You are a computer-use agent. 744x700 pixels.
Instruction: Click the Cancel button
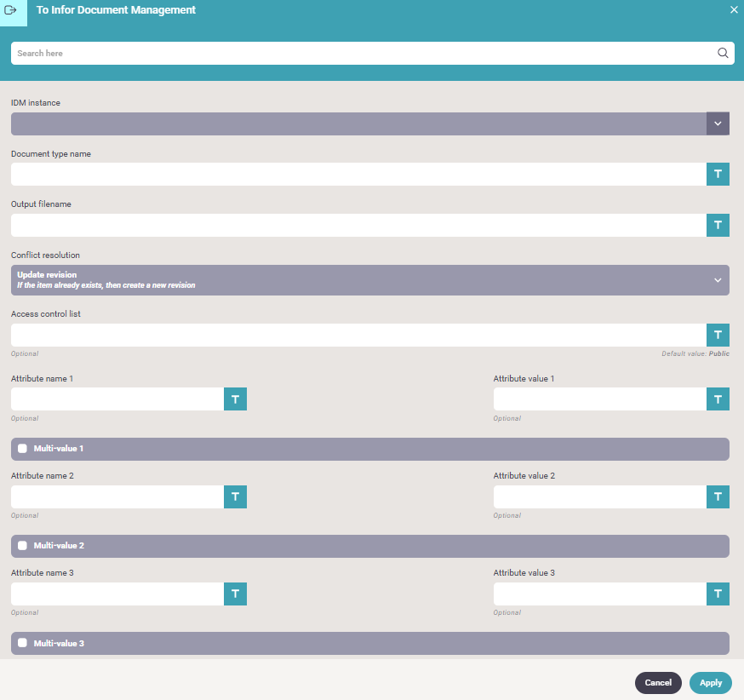[x=658, y=683]
